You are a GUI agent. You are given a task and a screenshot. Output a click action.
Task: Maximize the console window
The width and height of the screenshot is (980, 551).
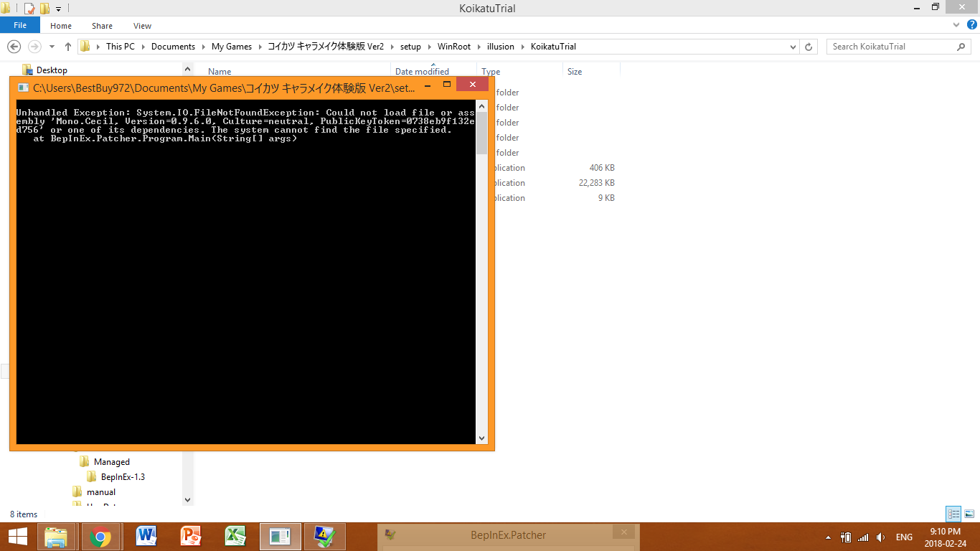[x=446, y=85]
